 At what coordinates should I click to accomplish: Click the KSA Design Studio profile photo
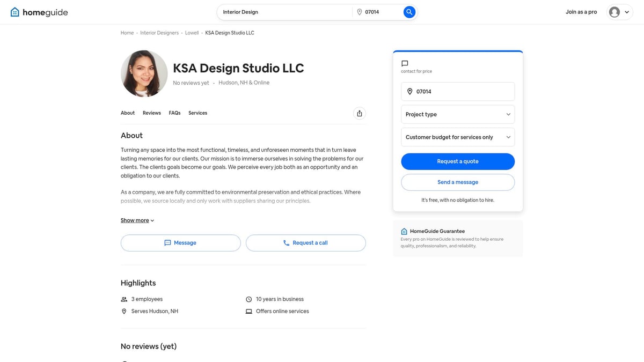[x=144, y=73]
